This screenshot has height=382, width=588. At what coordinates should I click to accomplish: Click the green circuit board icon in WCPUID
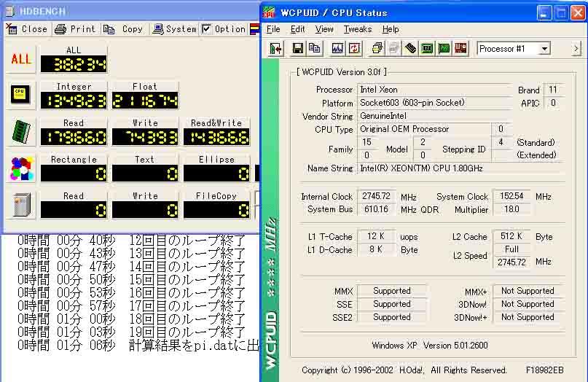coord(444,48)
